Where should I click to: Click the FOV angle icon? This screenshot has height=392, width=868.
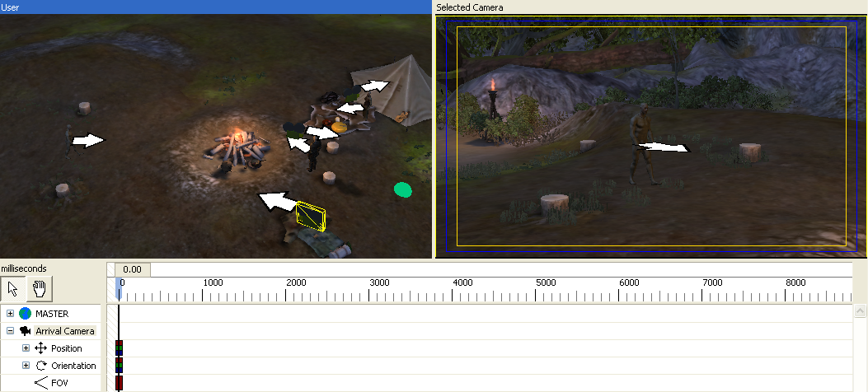[40, 383]
